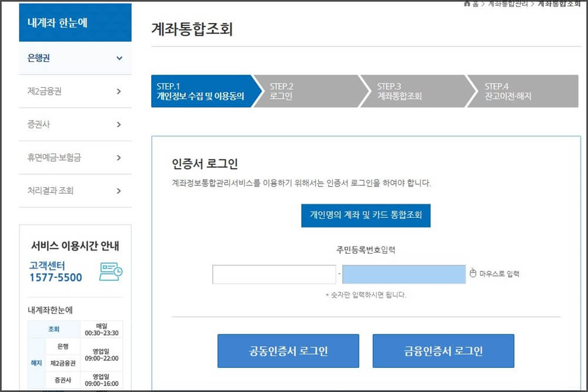The width and height of the screenshot is (588, 392).
Task: Open 계좌통합조회 breadcrumb link
Action: point(559,4)
